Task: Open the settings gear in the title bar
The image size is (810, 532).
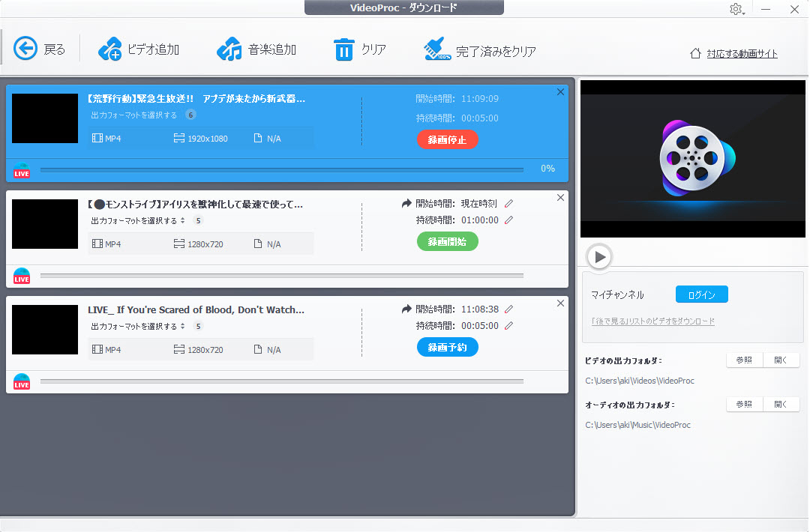Action: coord(736,9)
